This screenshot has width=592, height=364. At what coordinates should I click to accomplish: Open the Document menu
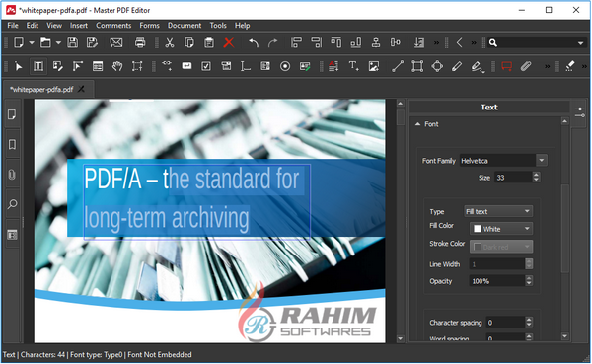pos(185,26)
